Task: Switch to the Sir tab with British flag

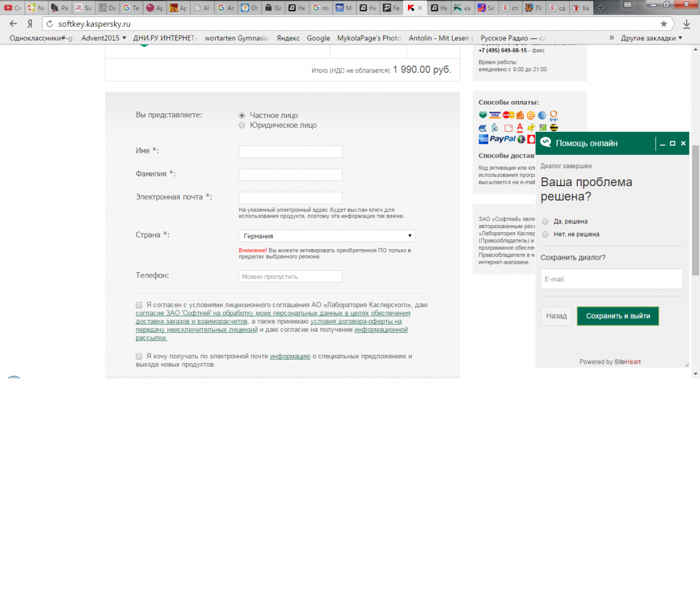Action: [x=486, y=8]
